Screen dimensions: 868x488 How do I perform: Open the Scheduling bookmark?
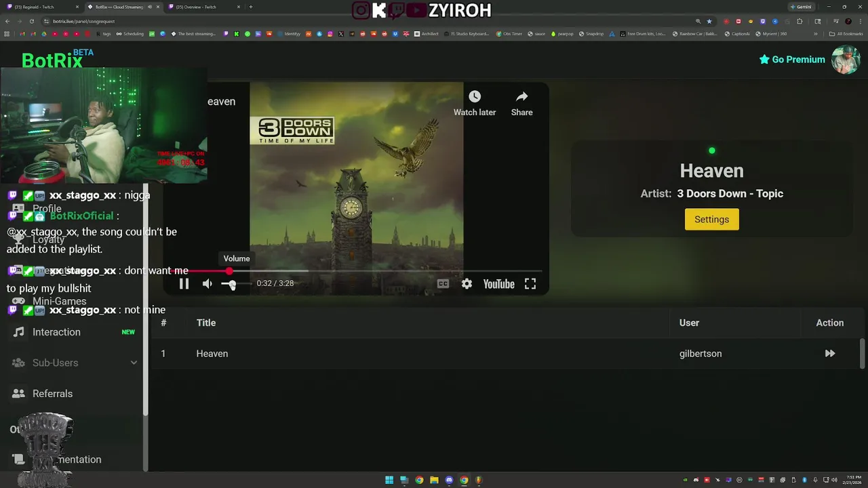coord(130,34)
